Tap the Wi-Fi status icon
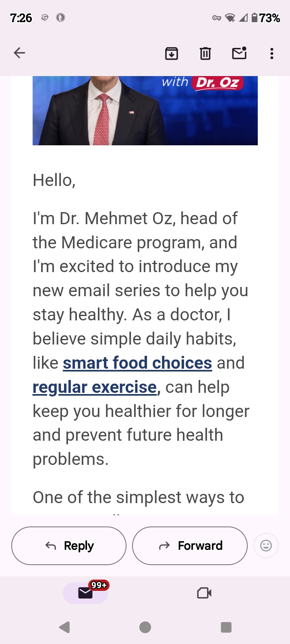The image size is (290, 644). click(230, 18)
